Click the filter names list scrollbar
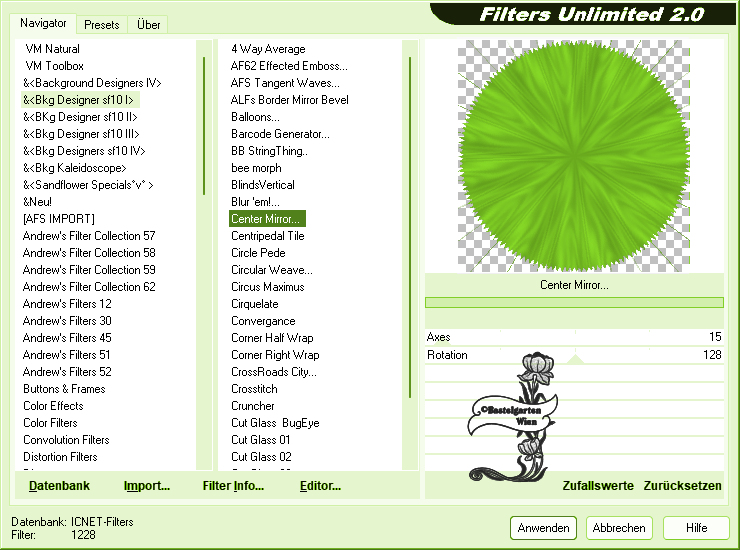 [x=410, y=227]
